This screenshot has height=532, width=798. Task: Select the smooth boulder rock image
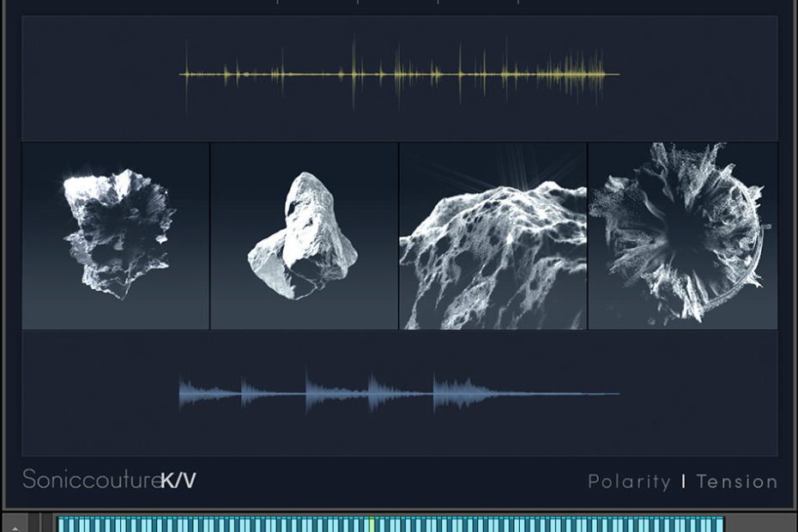tap(304, 236)
